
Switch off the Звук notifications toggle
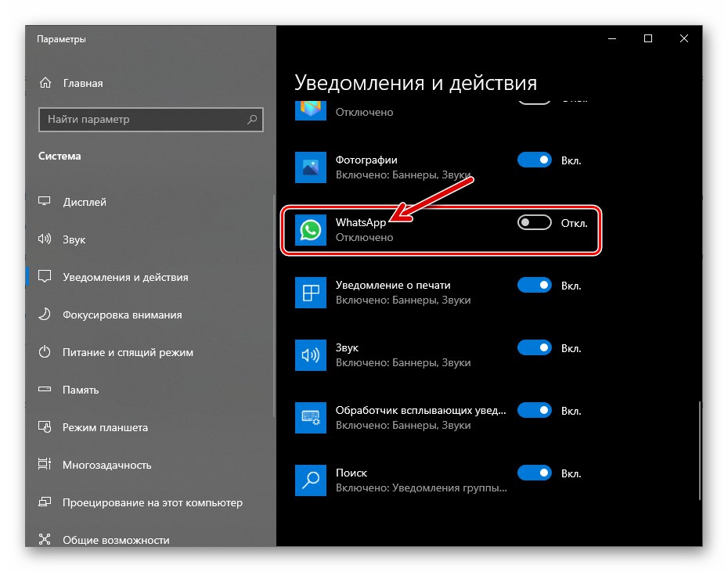point(535,347)
